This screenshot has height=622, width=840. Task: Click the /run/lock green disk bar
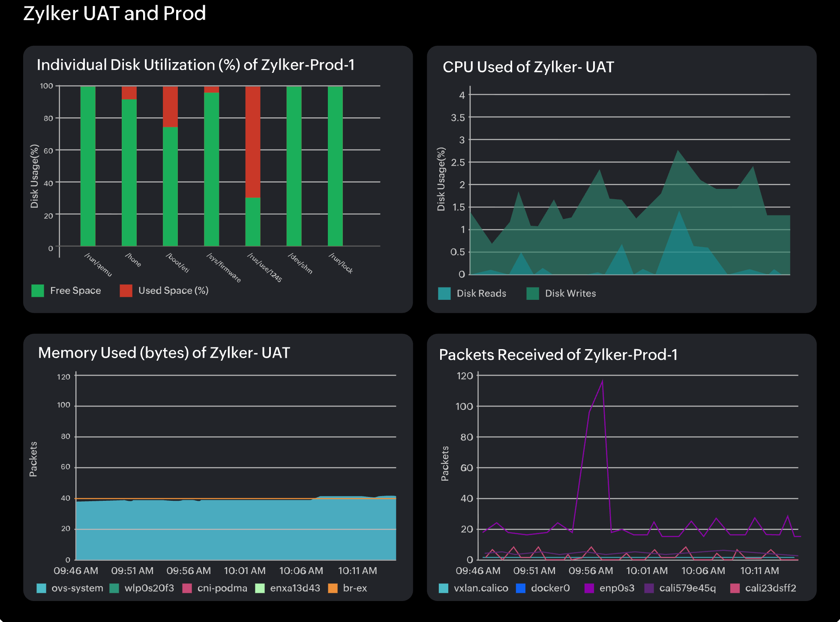pos(335,166)
